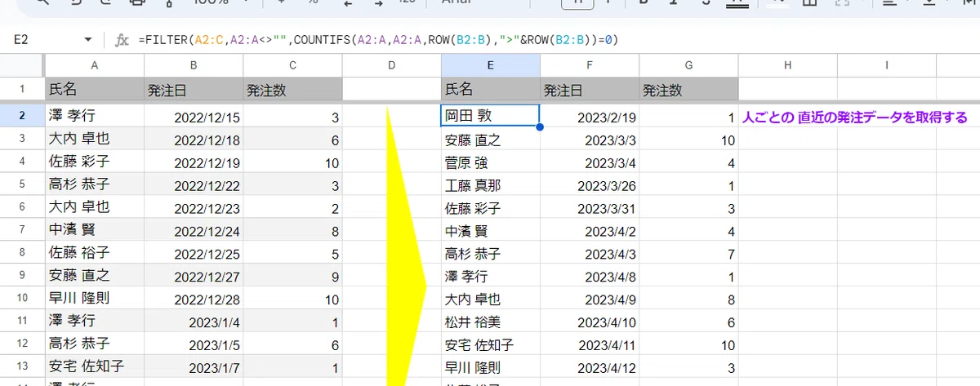This screenshot has width=980, height=386.
Task: Select row 8 header
Action: (22, 252)
